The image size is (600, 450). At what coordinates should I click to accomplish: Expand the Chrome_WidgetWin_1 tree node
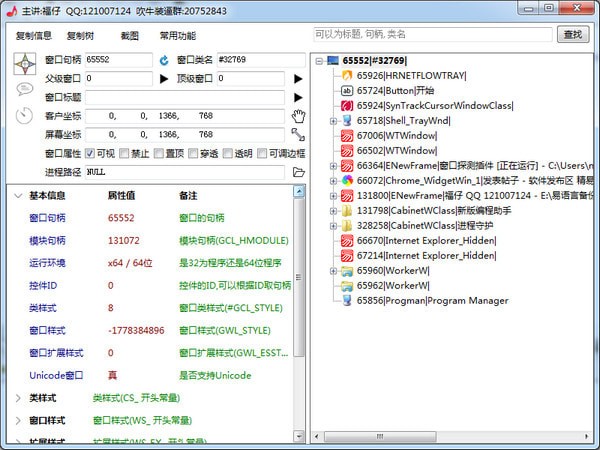coord(333,181)
